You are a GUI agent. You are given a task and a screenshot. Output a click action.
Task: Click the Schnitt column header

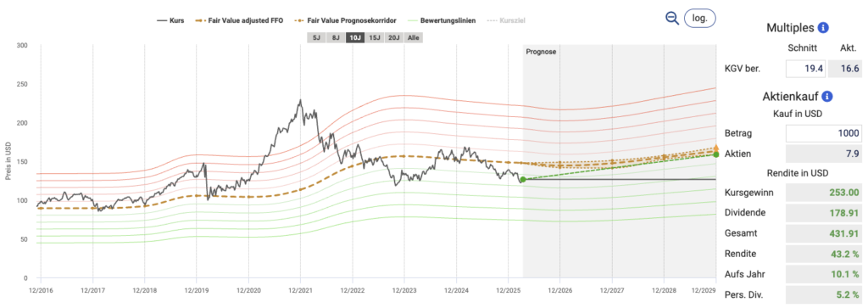pyautogui.click(x=803, y=48)
